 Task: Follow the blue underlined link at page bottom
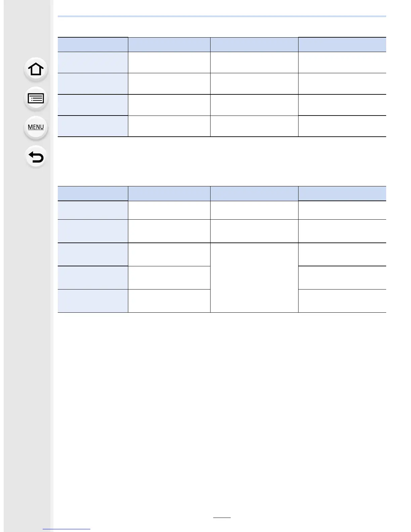pyautogui.click(x=67, y=529)
